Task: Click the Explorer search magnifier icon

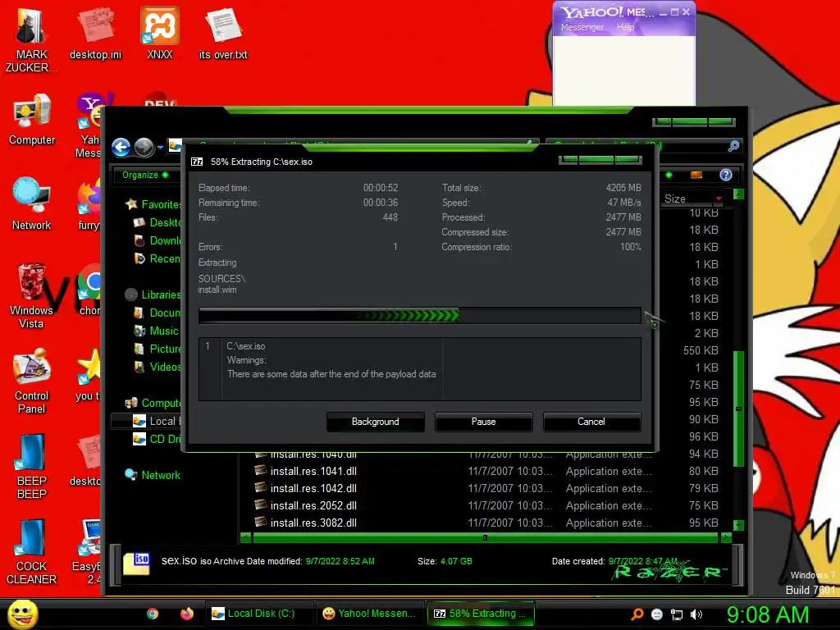Action: 734,146
